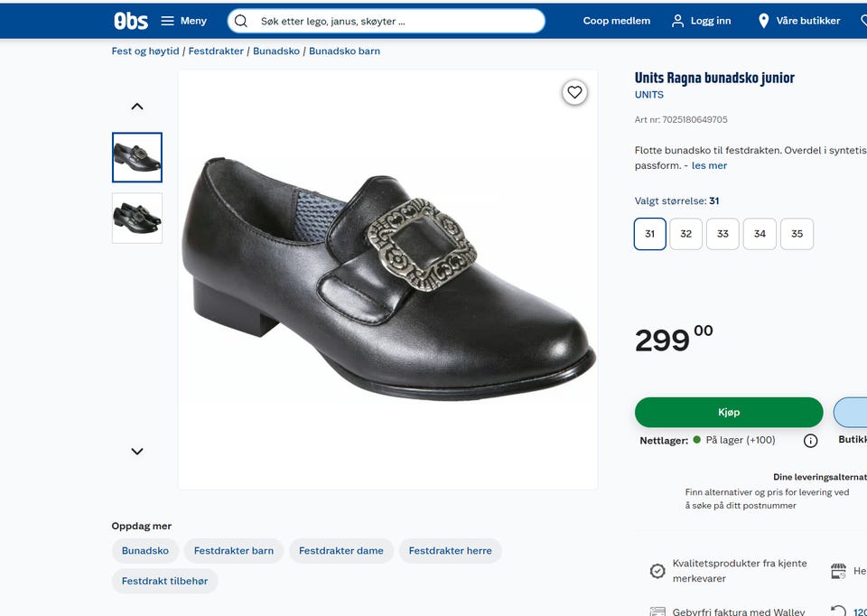Show previous thumbnail with up chevron

coord(137,107)
